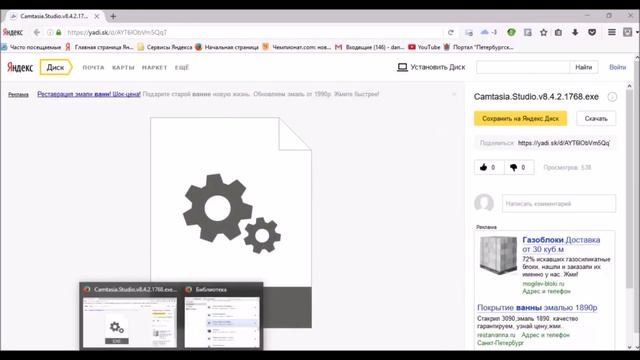
Task: Click the Найти search button
Action: [584, 67]
